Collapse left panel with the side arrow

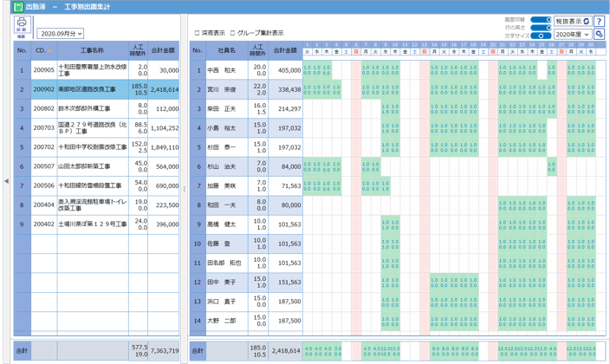point(6,181)
